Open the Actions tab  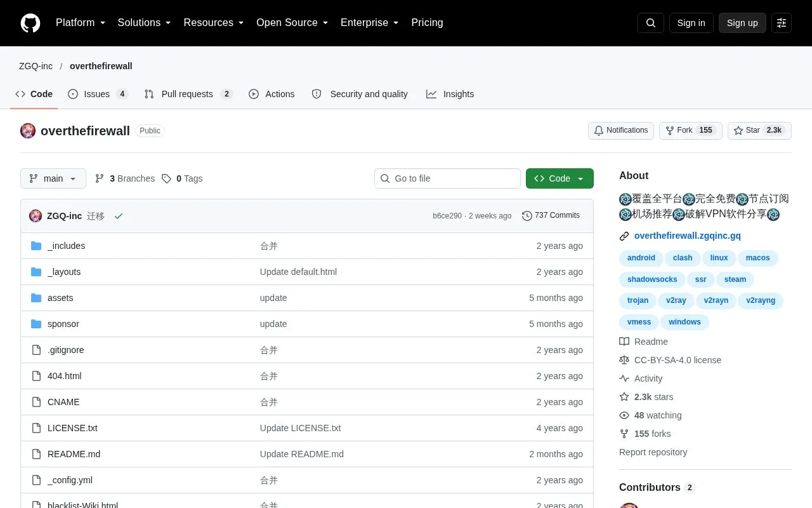click(x=272, y=94)
